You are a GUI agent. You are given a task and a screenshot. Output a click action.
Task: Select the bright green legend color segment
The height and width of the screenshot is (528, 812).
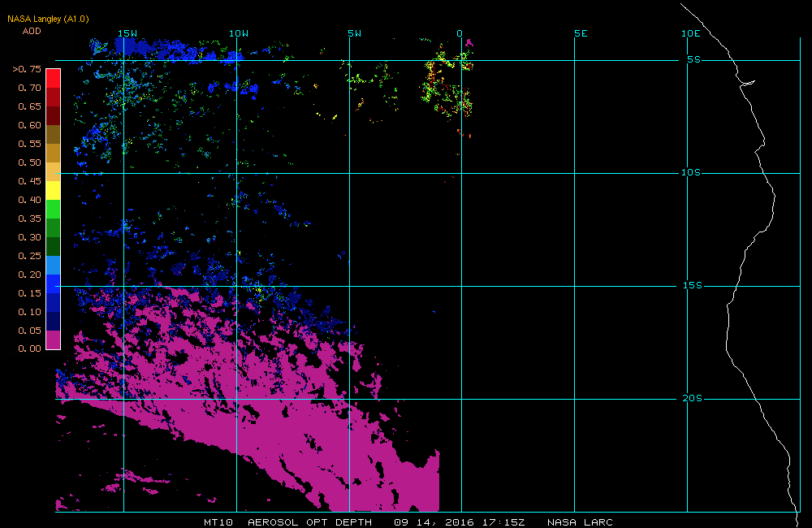coord(54,209)
